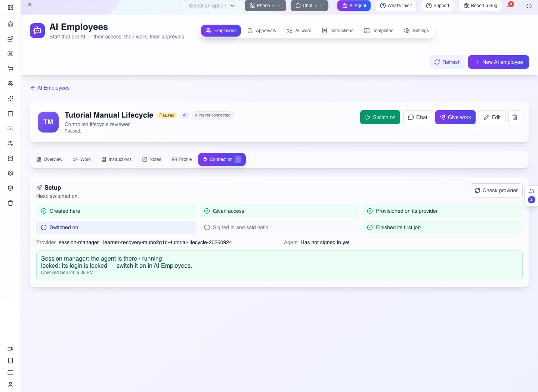Image resolution: width=538 pixels, height=392 pixels.
Task: Click the power logout icon
Action: (x=529, y=6)
